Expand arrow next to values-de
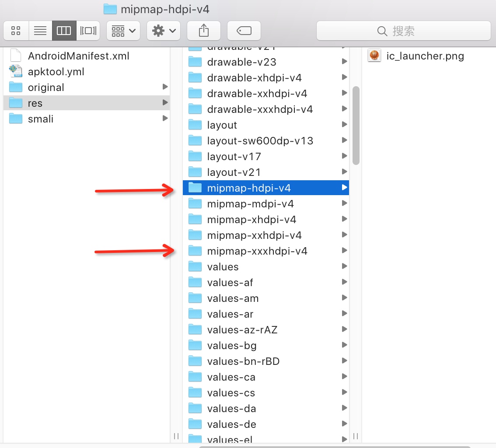The height and width of the screenshot is (448, 496). point(345,424)
